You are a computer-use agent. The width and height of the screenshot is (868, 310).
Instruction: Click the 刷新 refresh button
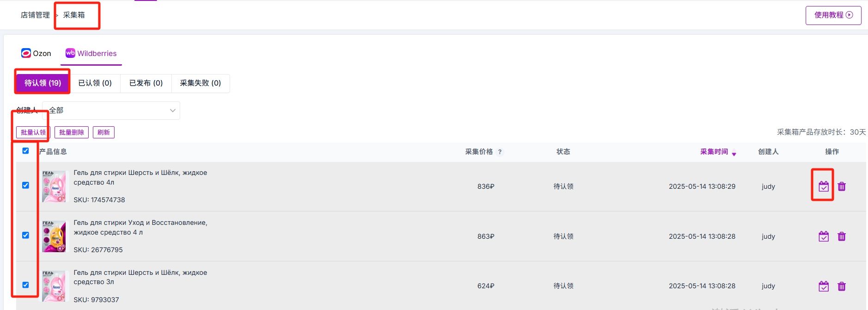[103, 132]
